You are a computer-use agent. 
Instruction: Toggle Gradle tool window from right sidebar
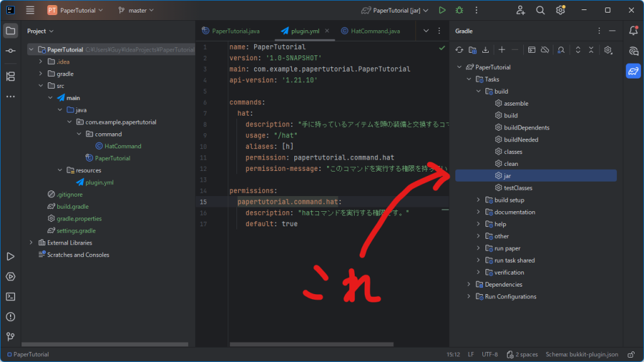tap(633, 71)
